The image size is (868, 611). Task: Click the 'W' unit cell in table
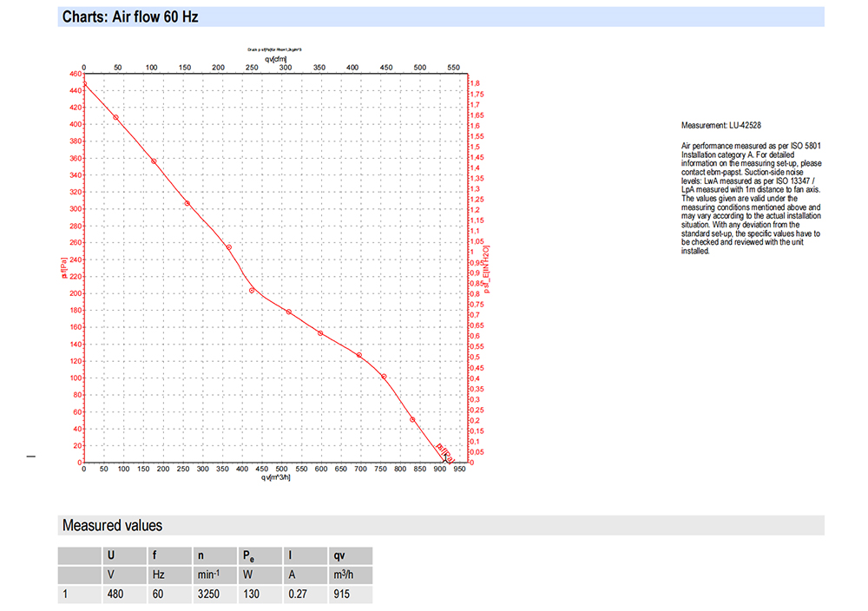click(x=260, y=575)
